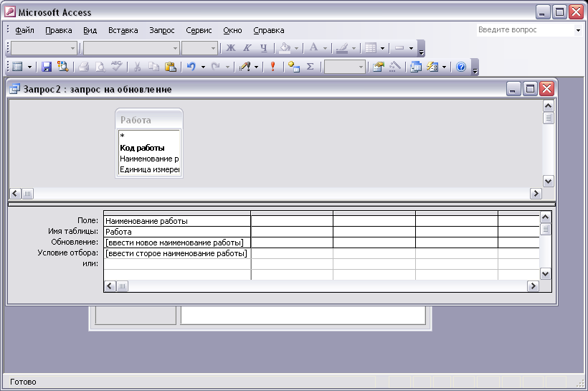Screen dimensions: 588x391
Task: Click the View datasheet icon
Action: tap(18, 67)
